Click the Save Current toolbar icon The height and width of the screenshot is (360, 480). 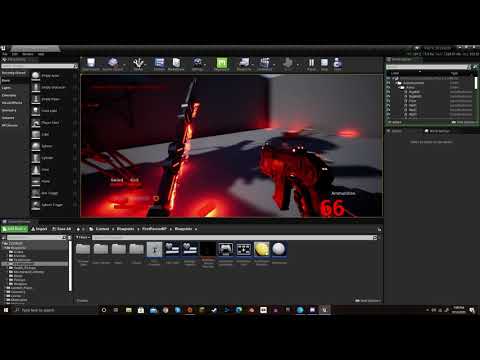91,62
